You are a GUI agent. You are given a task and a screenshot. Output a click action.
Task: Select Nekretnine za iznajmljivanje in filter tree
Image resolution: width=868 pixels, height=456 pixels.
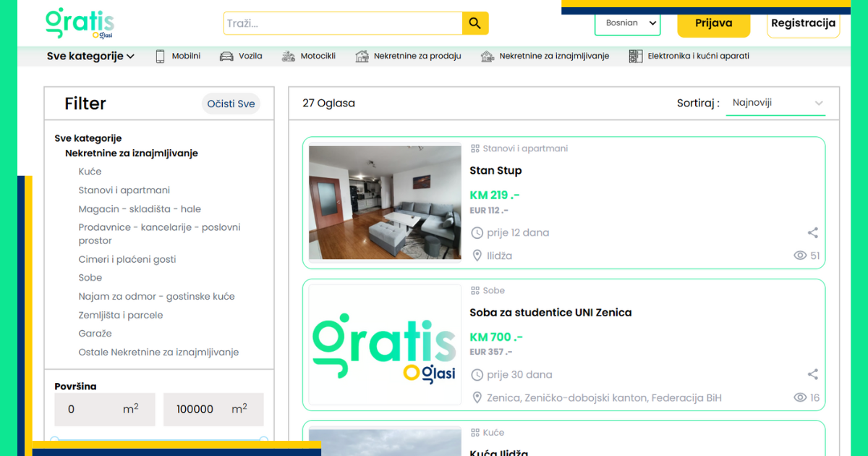pyautogui.click(x=132, y=153)
